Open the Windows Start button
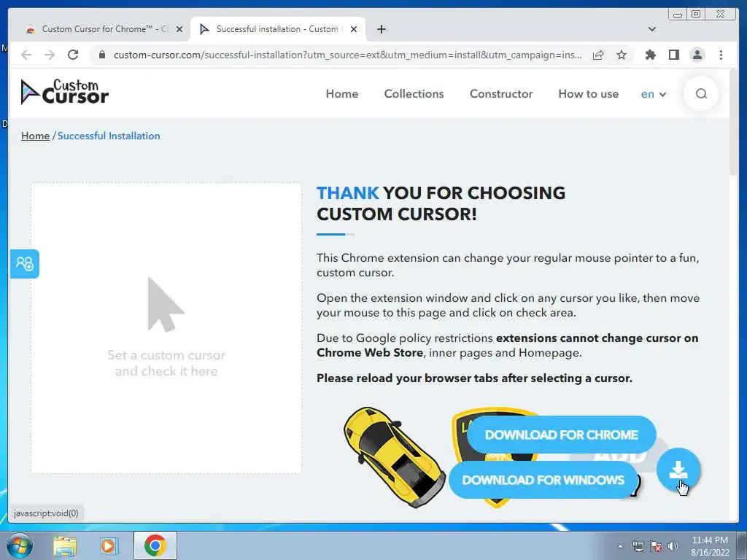747x560 pixels. 19,545
